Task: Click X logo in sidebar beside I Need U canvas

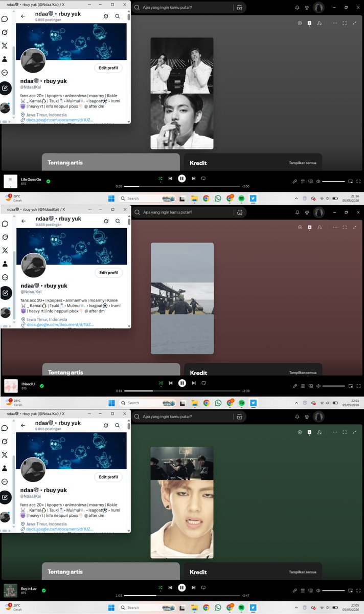Action: point(5,250)
